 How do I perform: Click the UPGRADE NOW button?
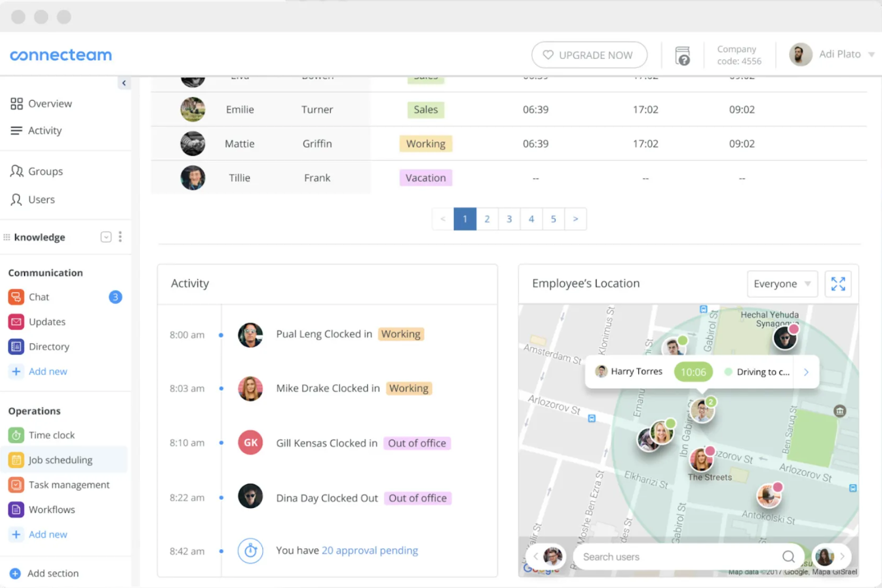[x=589, y=55]
